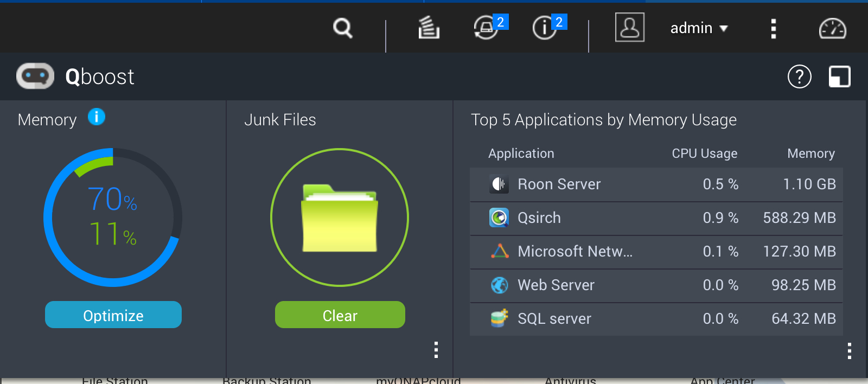Click the 0.9 % CPU usage value

coord(721,218)
